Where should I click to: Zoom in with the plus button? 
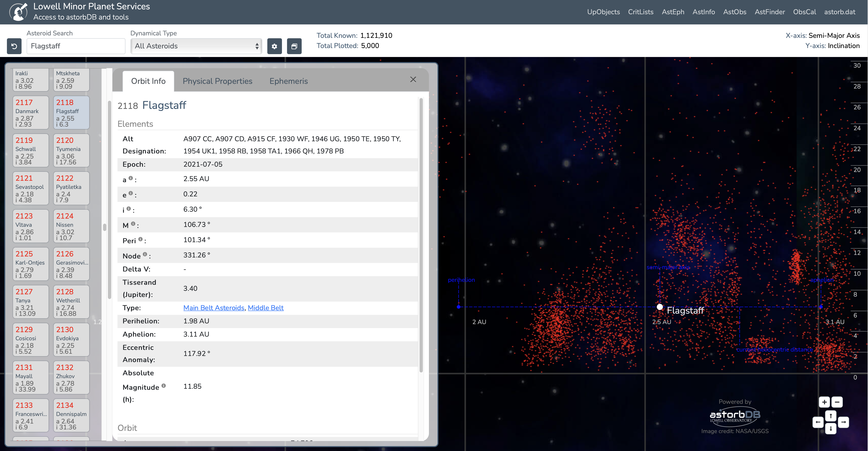pyautogui.click(x=824, y=402)
